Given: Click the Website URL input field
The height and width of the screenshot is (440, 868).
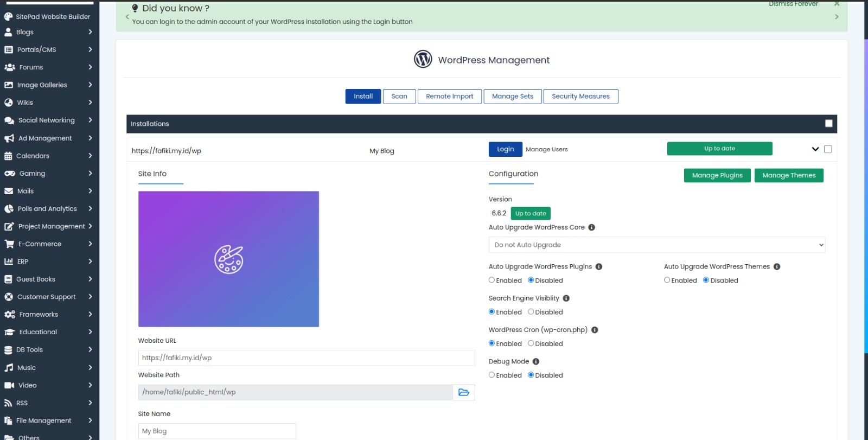Looking at the screenshot, I should coord(307,358).
